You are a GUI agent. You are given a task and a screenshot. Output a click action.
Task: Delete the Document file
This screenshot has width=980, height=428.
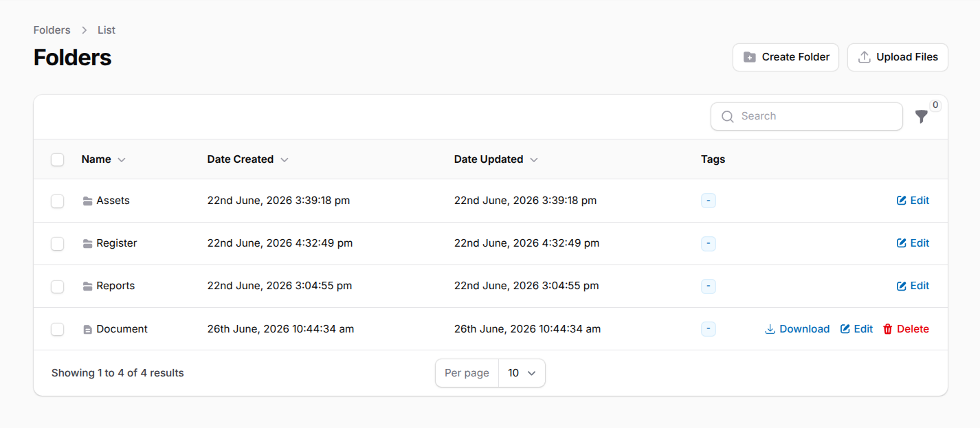[906, 329]
